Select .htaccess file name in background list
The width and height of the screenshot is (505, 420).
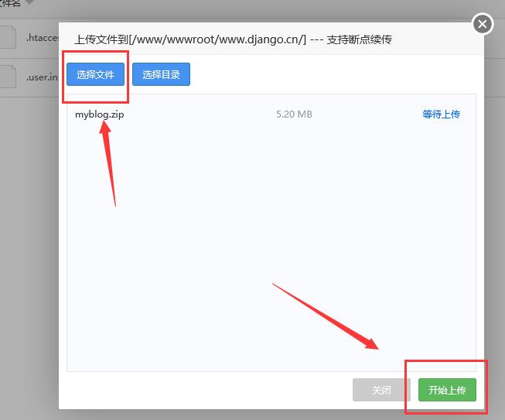(43, 38)
